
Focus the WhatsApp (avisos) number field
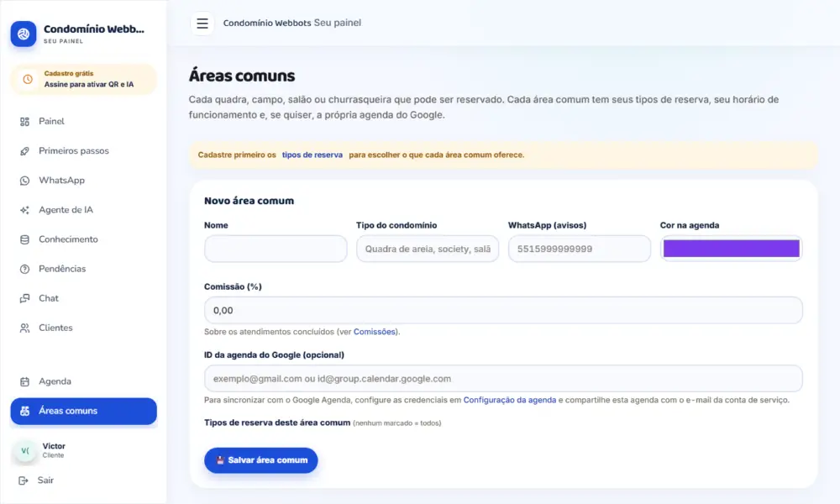click(579, 249)
